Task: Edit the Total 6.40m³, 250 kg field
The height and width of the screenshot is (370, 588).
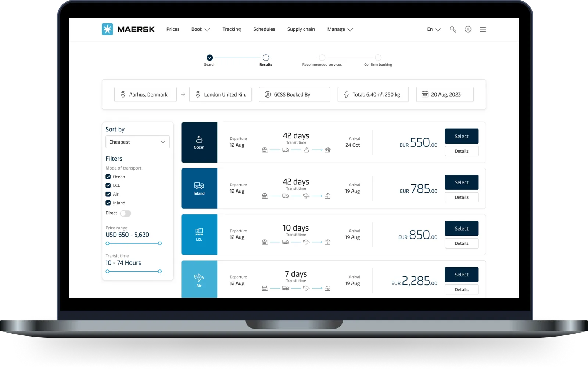Action: pyautogui.click(x=373, y=94)
